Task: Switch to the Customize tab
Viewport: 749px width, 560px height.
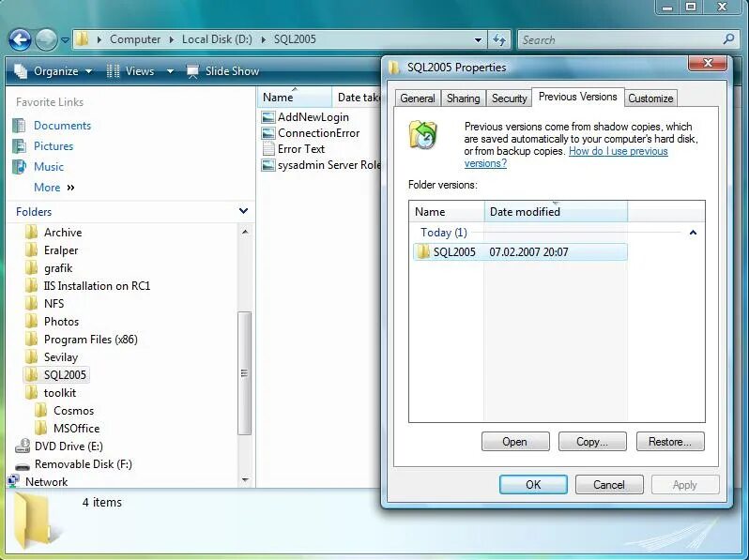Action: (650, 98)
